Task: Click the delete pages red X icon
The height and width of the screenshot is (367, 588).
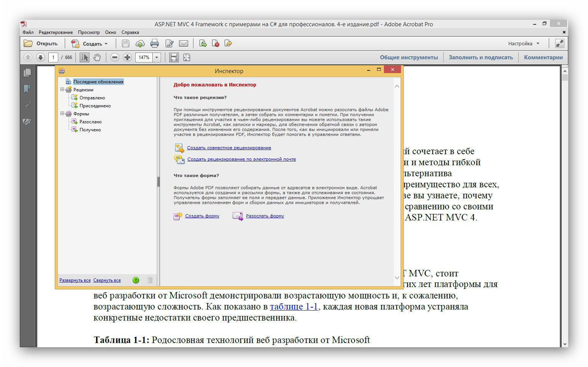Action: pos(216,43)
